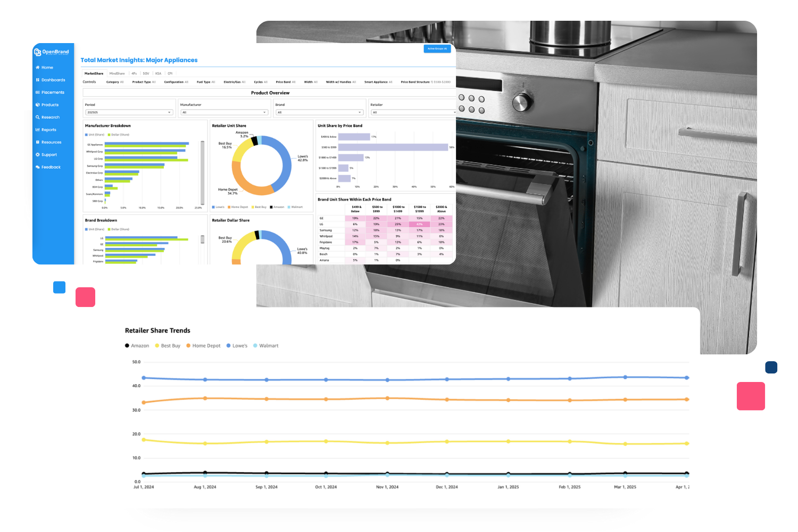Open the Period dropdown showing 202505
Image resolution: width=798 pixels, height=532 pixels.
point(129,112)
